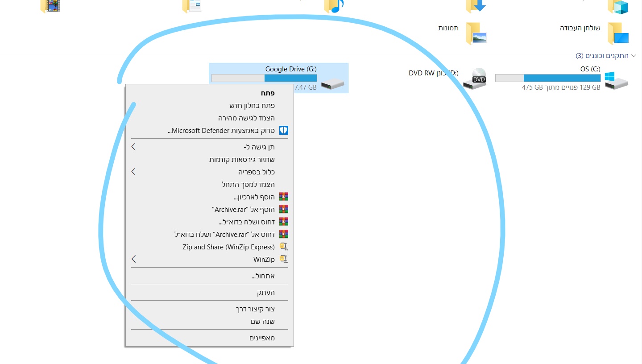Click the "129 GB פנויים מתוך 475 GB" text
This screenshot has height=364, width=642.
(561, 87)
